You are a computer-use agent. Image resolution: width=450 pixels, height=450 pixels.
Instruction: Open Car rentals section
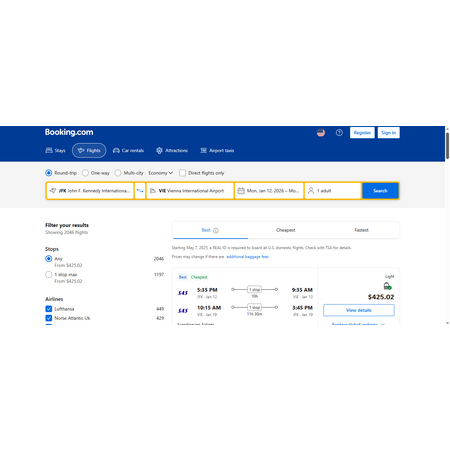pos(128,150)
